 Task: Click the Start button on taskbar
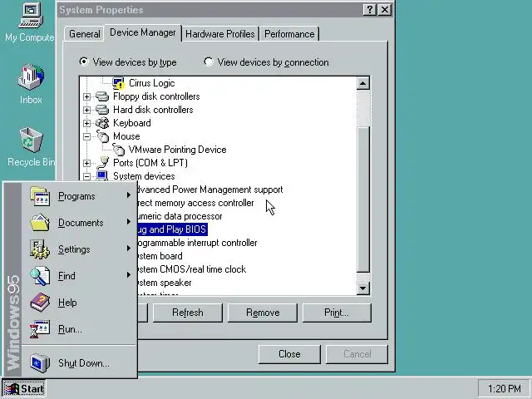point(24,389)
